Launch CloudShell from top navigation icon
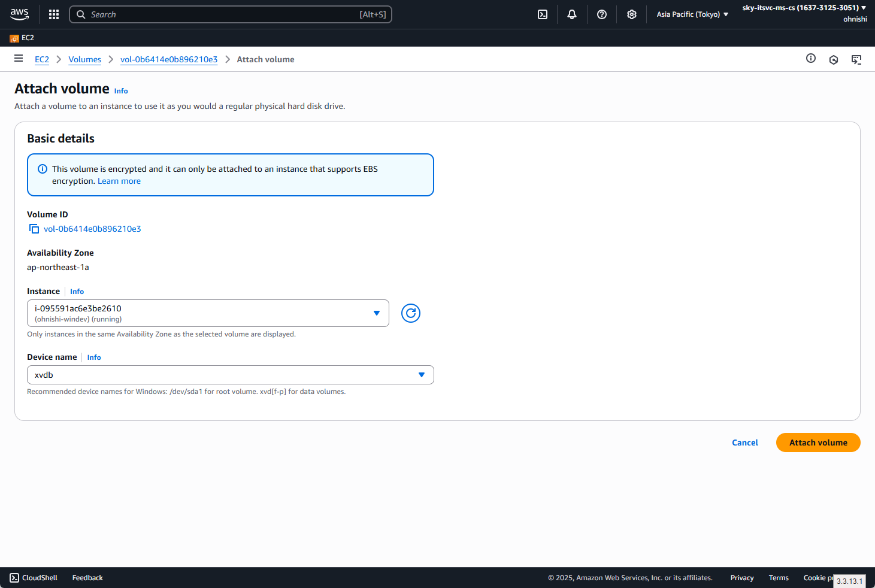Image resolution: width=875 pixels, height=588 pixels. pos(543,14)
